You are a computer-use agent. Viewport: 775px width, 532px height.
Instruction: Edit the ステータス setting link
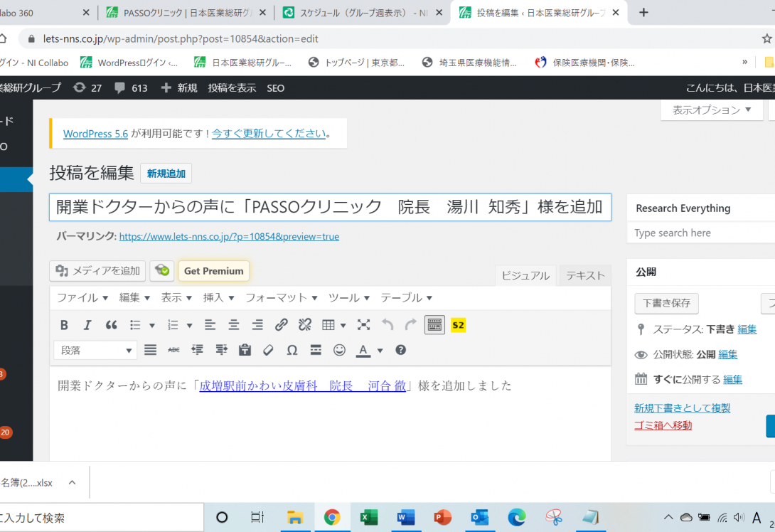point(747,329)
